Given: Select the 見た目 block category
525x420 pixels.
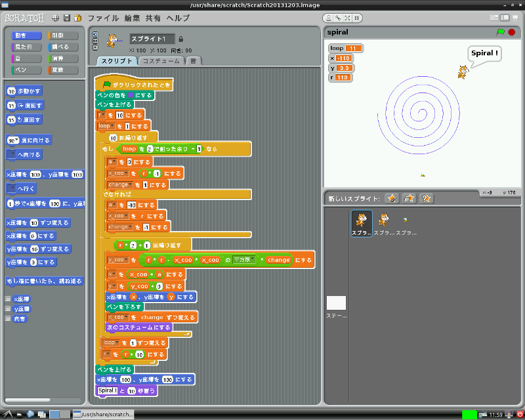Looking at the screenshot, I should 26,47.
